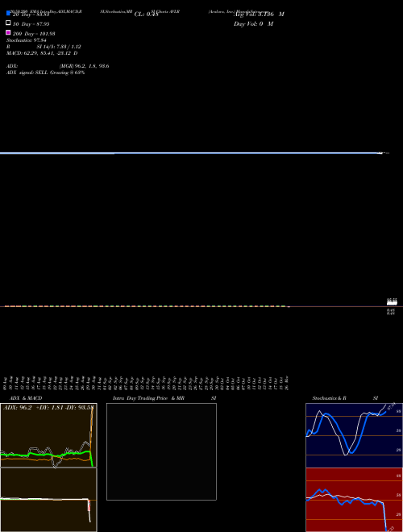Click the 'MACD: 62.29, 85.41, -23.12 D' line

pos(42,53)
